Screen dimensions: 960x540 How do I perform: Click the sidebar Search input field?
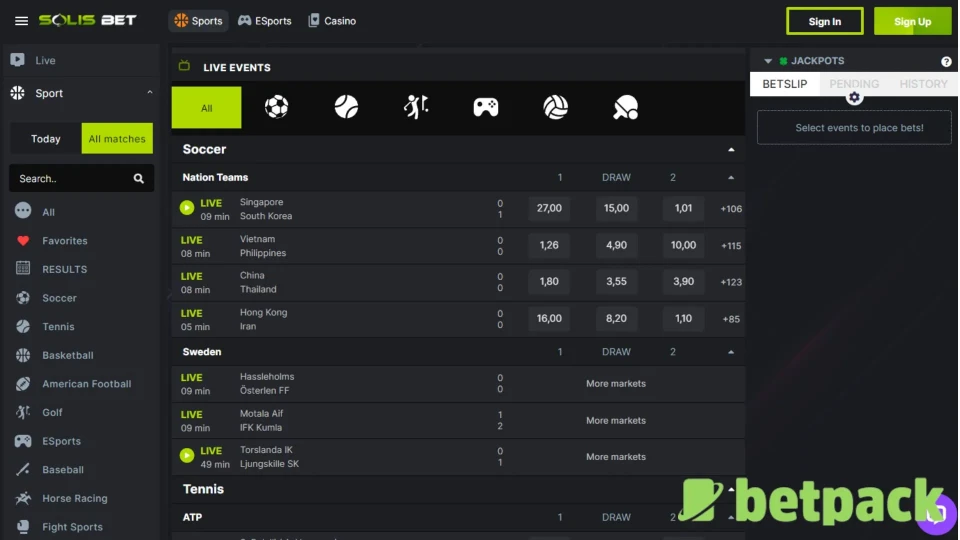coord(70,179)
